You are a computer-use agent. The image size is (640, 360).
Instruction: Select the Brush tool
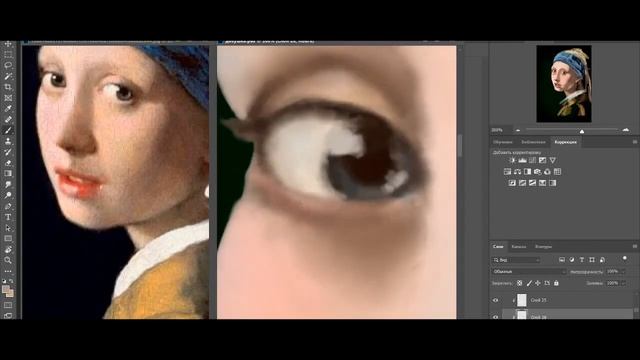point(8,130)
